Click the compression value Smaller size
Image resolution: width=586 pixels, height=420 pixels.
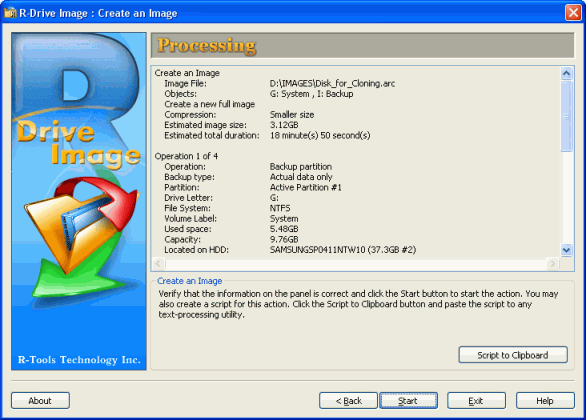292,115
